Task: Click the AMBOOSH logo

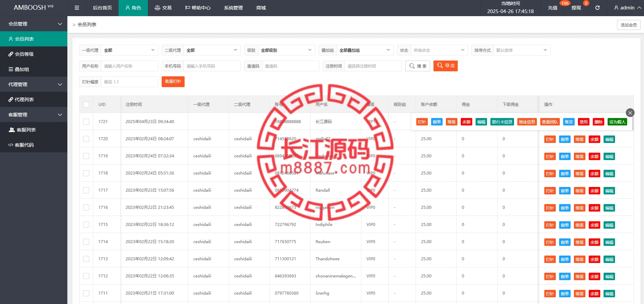Action: (33, 7)
